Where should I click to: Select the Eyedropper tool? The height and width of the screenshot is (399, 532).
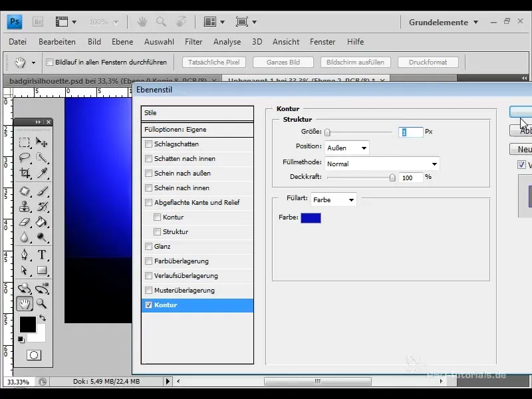click(42, 173)
